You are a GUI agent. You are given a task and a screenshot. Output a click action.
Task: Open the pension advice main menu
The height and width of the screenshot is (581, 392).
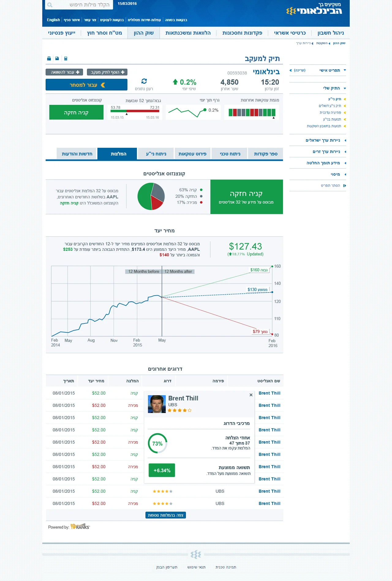coord(62,33)
